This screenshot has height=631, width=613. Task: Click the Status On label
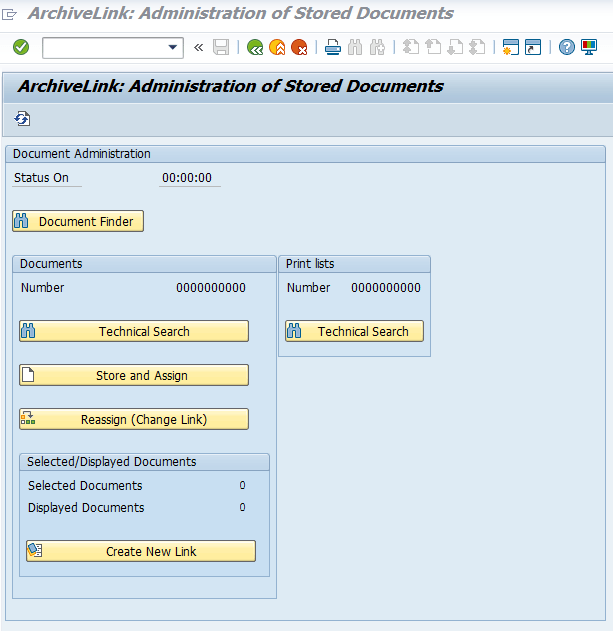coord(41,177)
